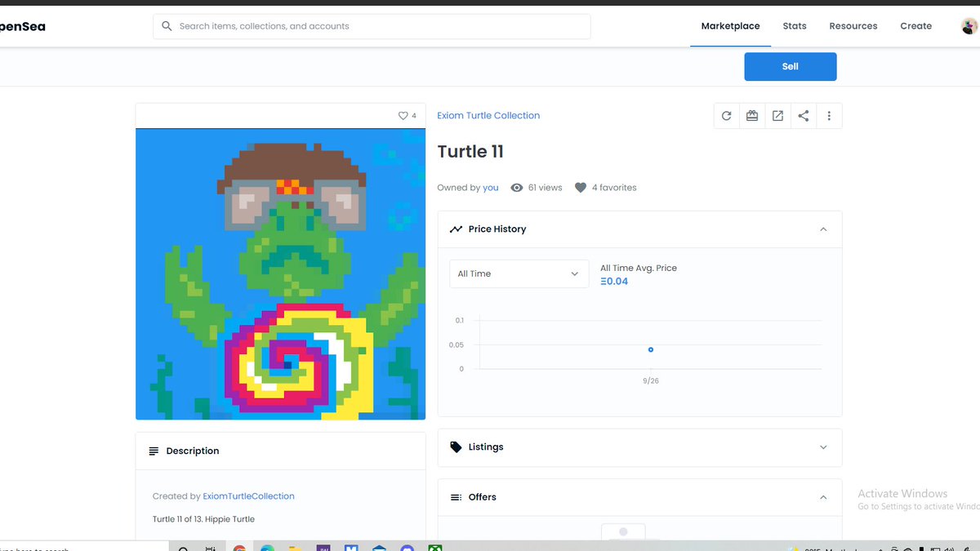
Task: Open the gift item icon
Action: [x=752, y=115]
